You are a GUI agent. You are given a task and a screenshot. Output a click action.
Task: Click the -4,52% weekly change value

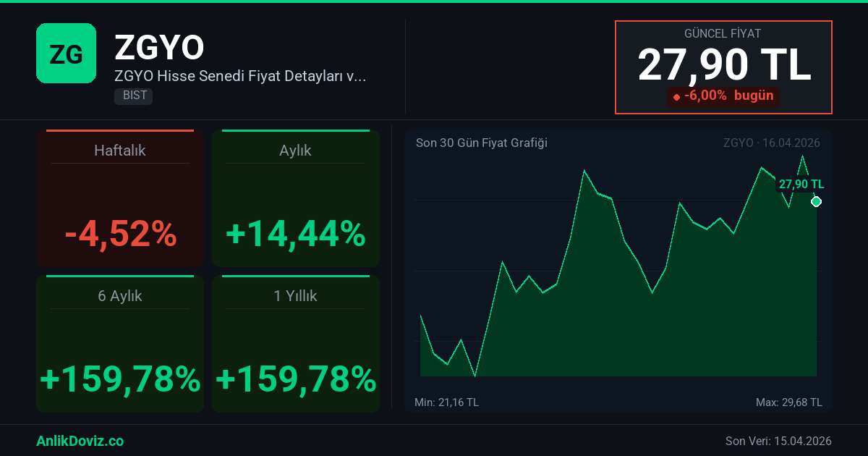coord(120,235)
